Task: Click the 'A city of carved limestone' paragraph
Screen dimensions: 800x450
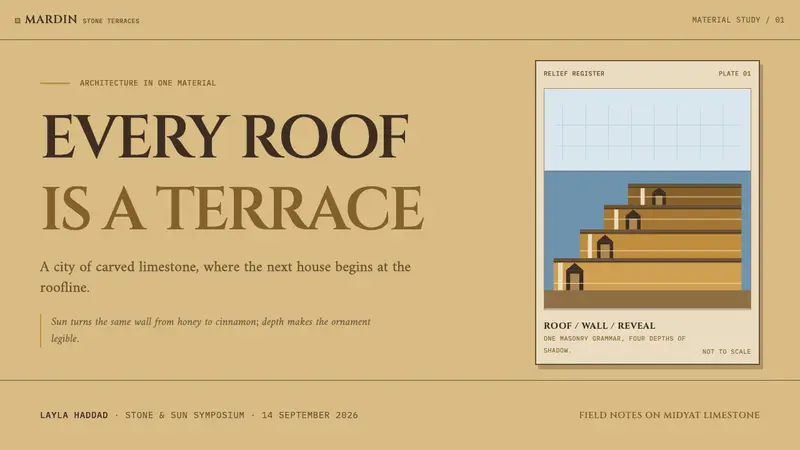Action: [225, 277]
